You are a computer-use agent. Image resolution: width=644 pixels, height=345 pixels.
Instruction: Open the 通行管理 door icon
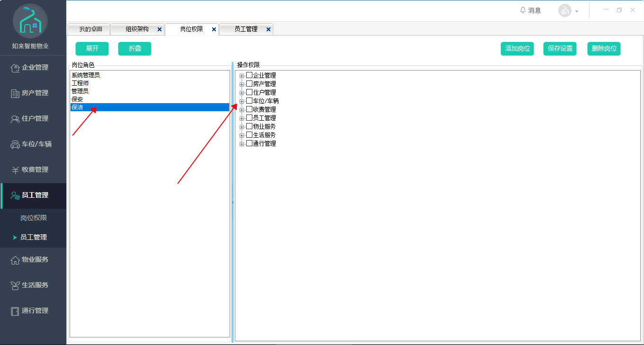tap(15, 311)
